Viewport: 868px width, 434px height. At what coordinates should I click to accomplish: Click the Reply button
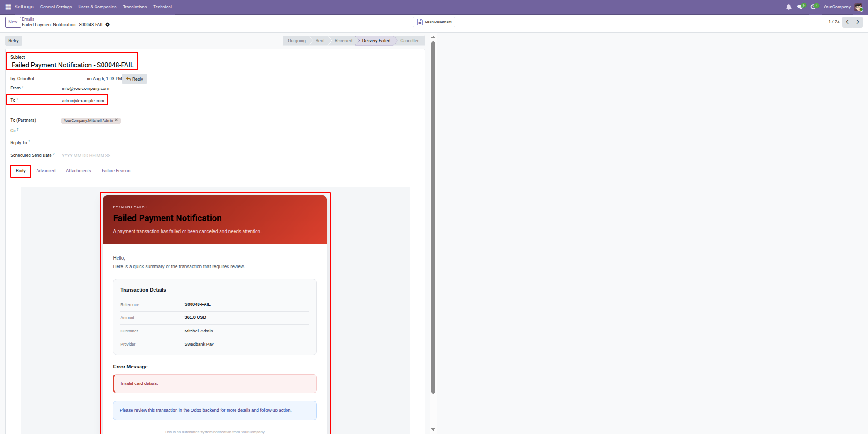134,79
